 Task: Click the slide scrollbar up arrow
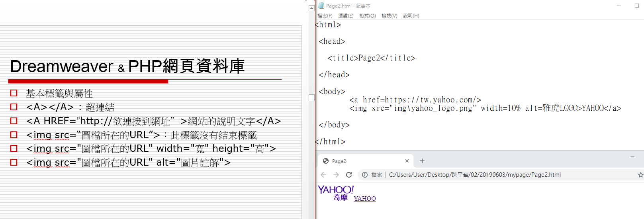pyautogui.click(x=311, y=8)
